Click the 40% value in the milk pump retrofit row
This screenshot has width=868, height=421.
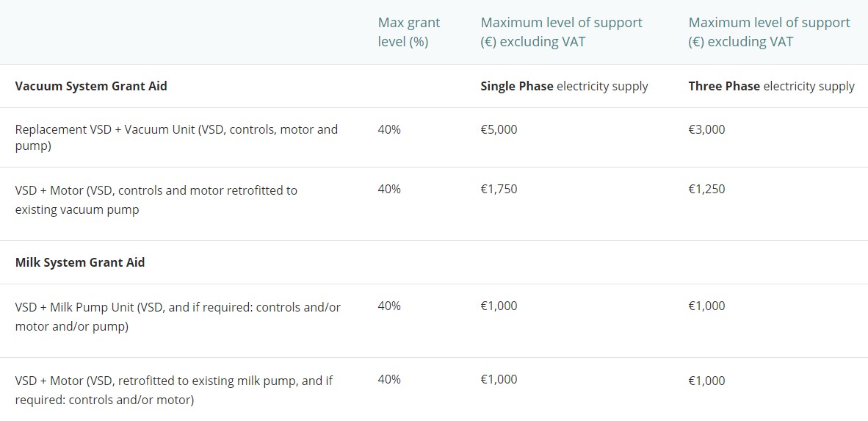[x=389, y=379]
